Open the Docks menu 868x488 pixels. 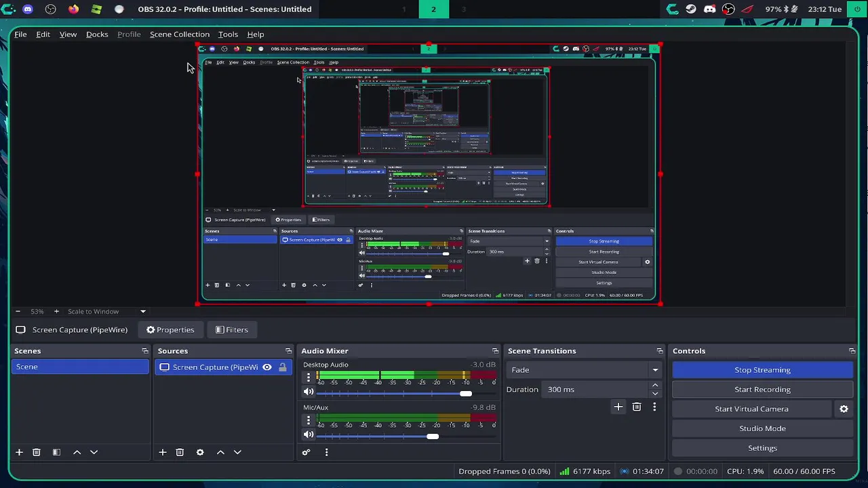[x=97, y=34]
